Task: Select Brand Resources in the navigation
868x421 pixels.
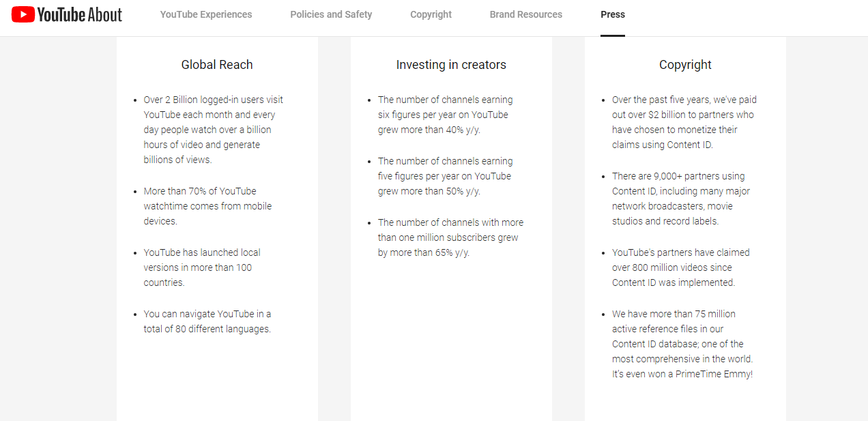Action: tap(526, 14)
